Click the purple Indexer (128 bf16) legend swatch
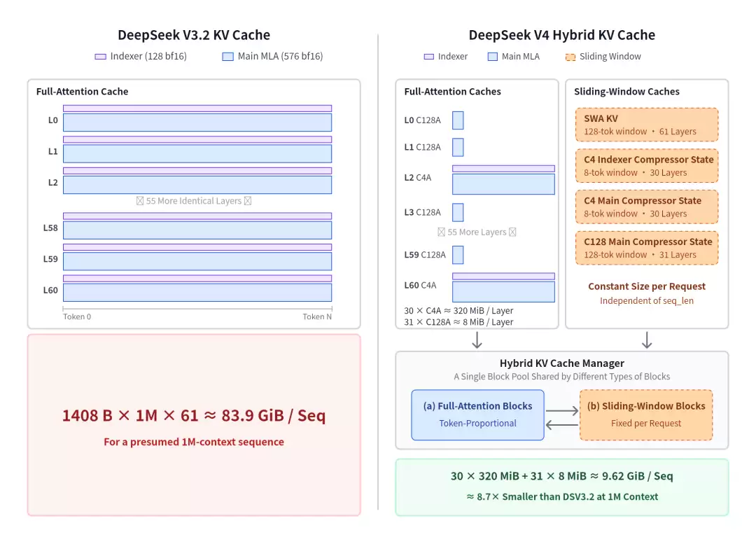Viewport: 756px width, 544px height. tap(100, 57)
